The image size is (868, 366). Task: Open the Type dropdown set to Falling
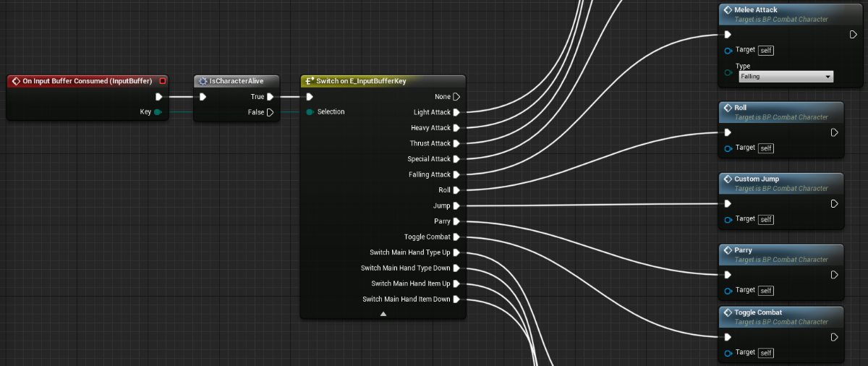coord(786,77)
